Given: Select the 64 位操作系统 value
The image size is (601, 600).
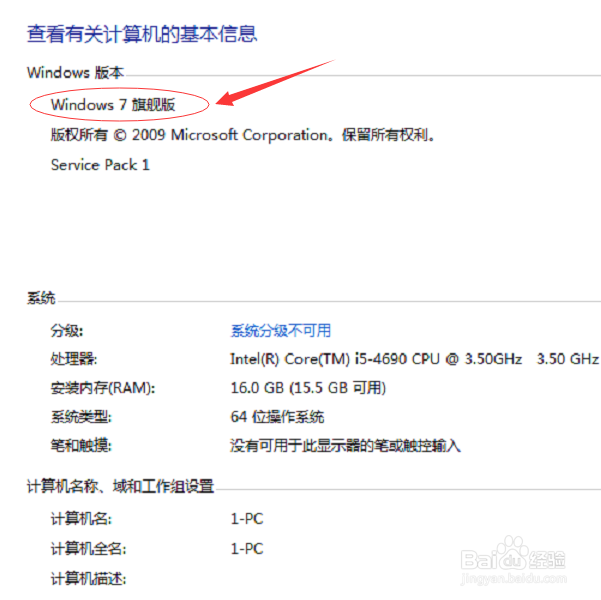Looking at the screenshot, I should pos(277,417).
